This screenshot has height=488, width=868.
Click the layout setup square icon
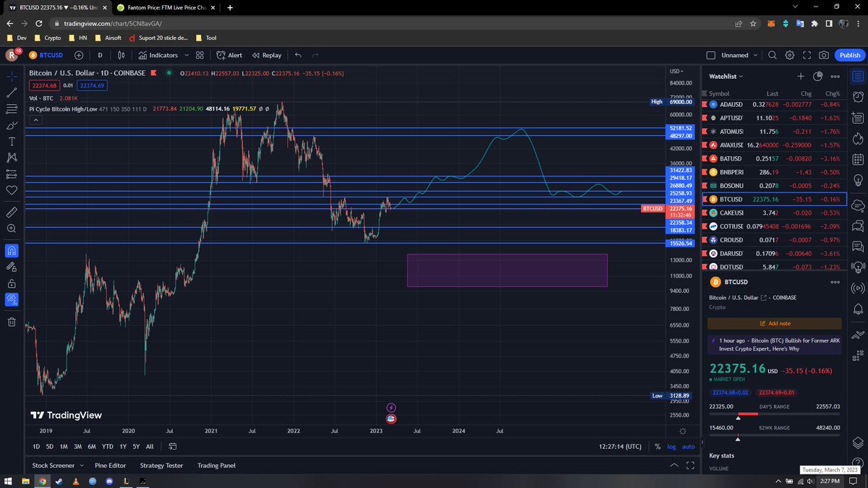711,55
